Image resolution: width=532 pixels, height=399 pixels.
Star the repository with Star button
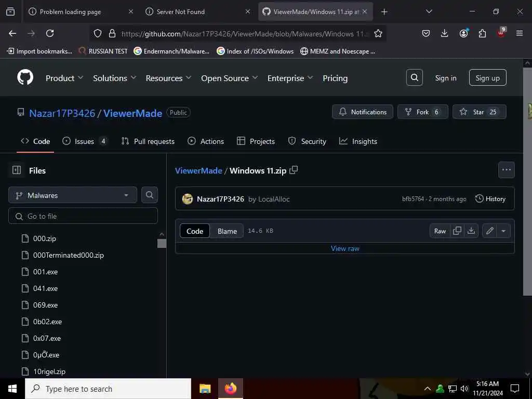coord(479,112)
